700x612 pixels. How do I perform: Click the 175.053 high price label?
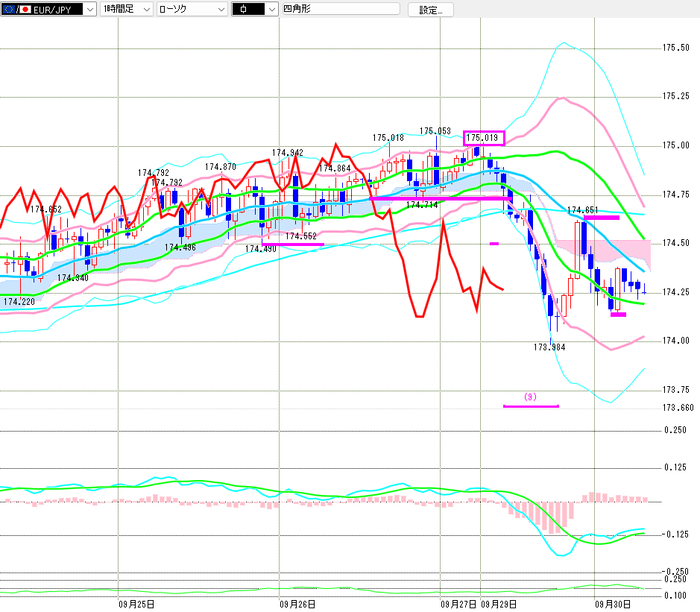435,131
